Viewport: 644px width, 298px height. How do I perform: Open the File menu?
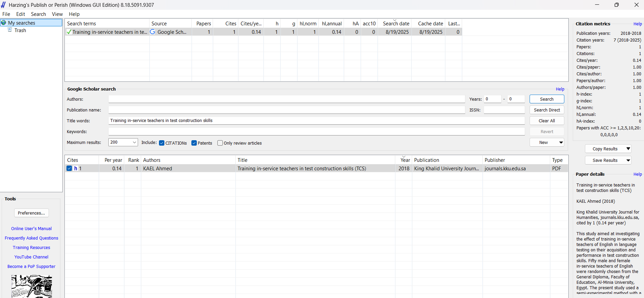[x=6, y=14]
